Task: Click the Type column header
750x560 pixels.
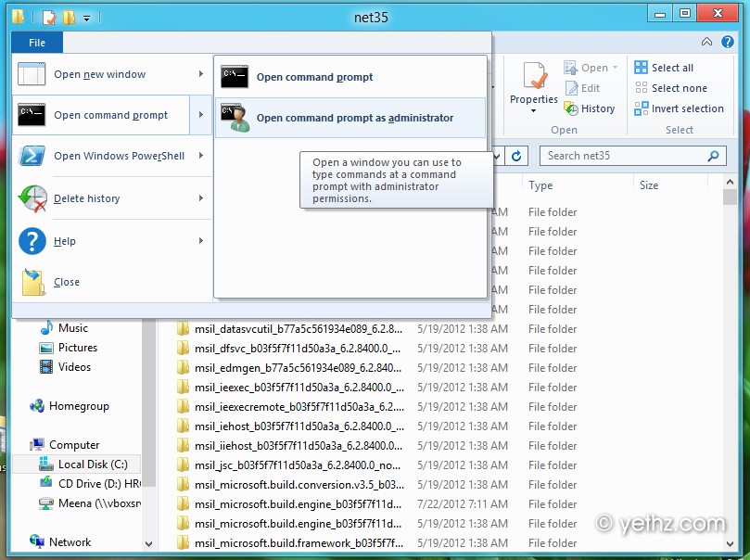Action: click(x=540, y=185)
